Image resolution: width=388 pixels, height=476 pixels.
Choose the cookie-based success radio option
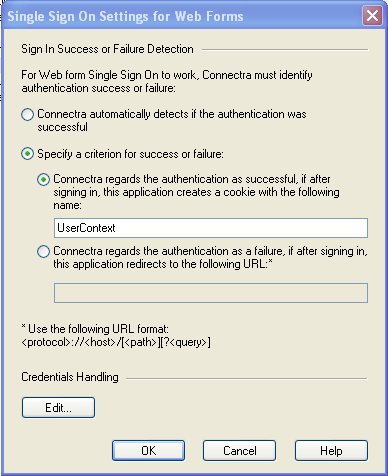pyautogui.click(x=43, y=180)
